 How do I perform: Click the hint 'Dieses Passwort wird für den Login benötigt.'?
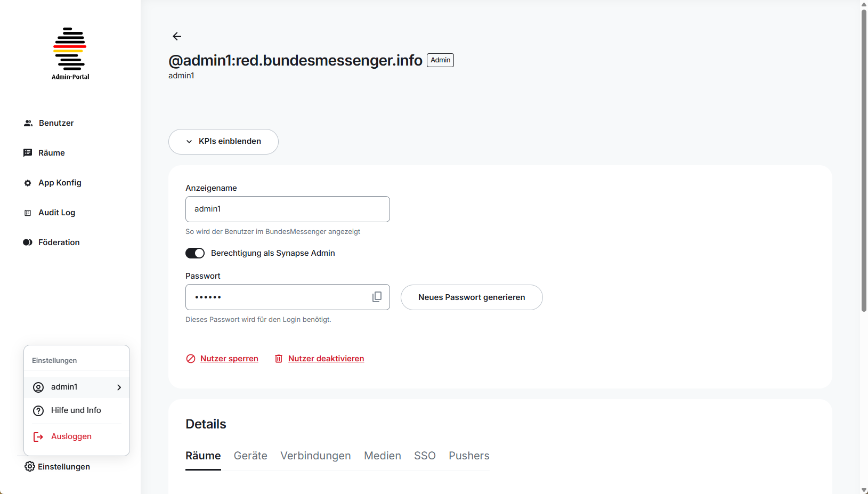pos(258,320)
